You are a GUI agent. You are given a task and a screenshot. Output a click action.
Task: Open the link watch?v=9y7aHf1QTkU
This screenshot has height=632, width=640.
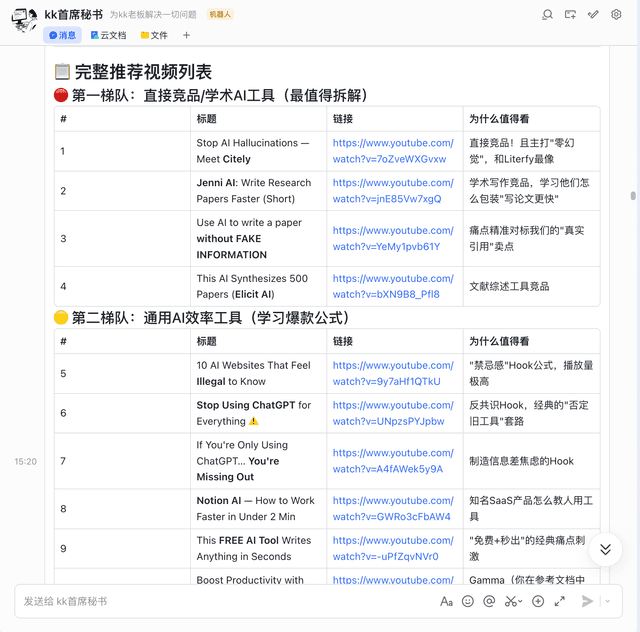pyautogui.click(x=393, y=373)
